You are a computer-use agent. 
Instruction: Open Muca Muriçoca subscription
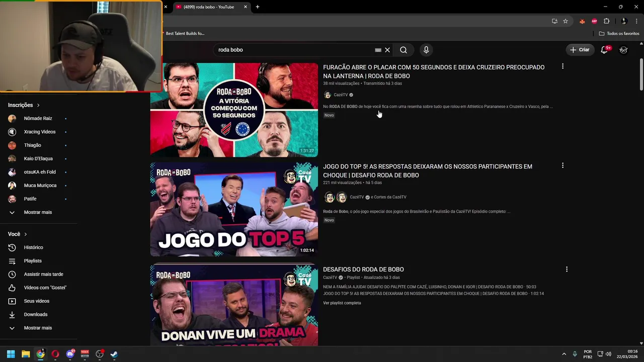click(40, 186)
